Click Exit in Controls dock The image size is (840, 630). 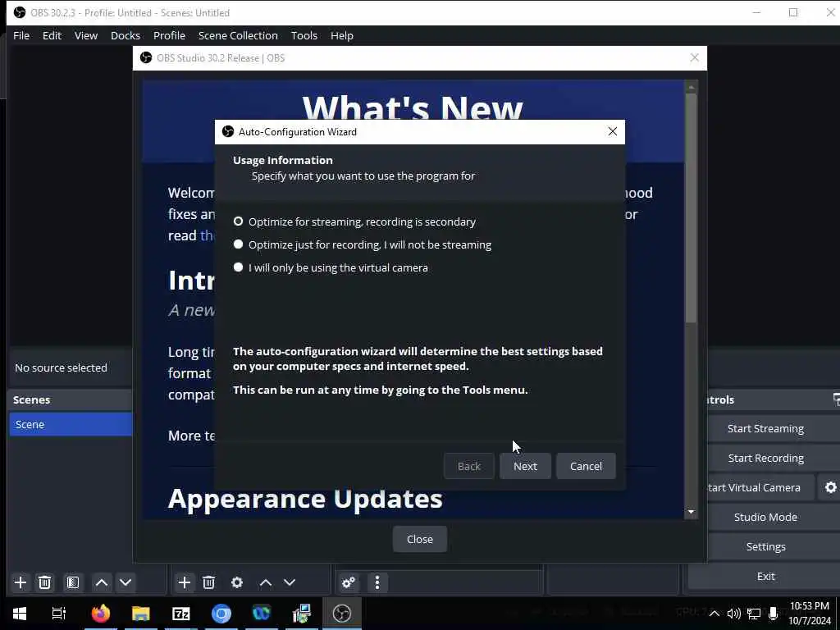[x=765, y=576]
